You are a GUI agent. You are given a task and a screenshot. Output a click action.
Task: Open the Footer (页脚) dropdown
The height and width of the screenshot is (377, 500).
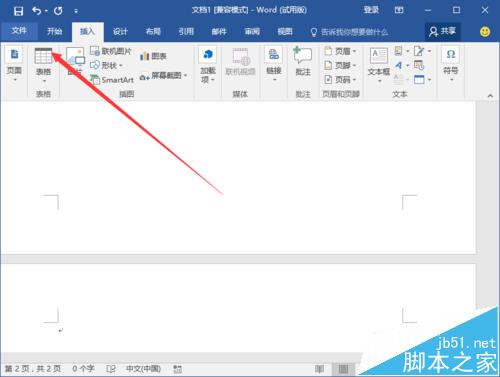(354, 65)
